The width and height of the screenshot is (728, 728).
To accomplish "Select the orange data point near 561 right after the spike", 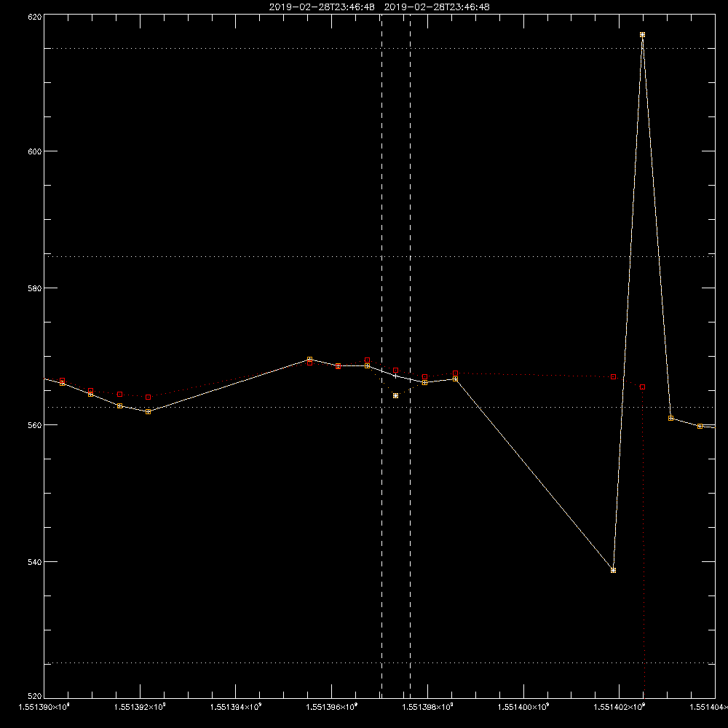I will (671, 419).
